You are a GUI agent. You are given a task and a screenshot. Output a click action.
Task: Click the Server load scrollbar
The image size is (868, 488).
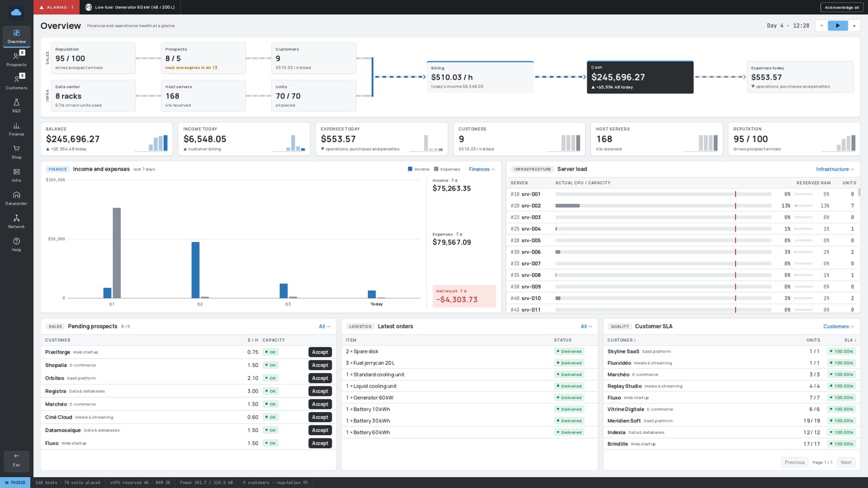coord(859,192)
